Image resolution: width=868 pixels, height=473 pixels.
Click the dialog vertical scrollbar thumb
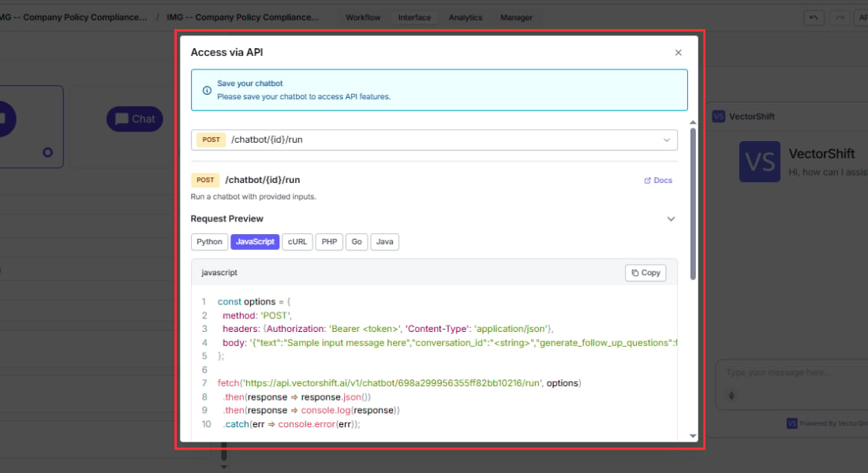693,203
